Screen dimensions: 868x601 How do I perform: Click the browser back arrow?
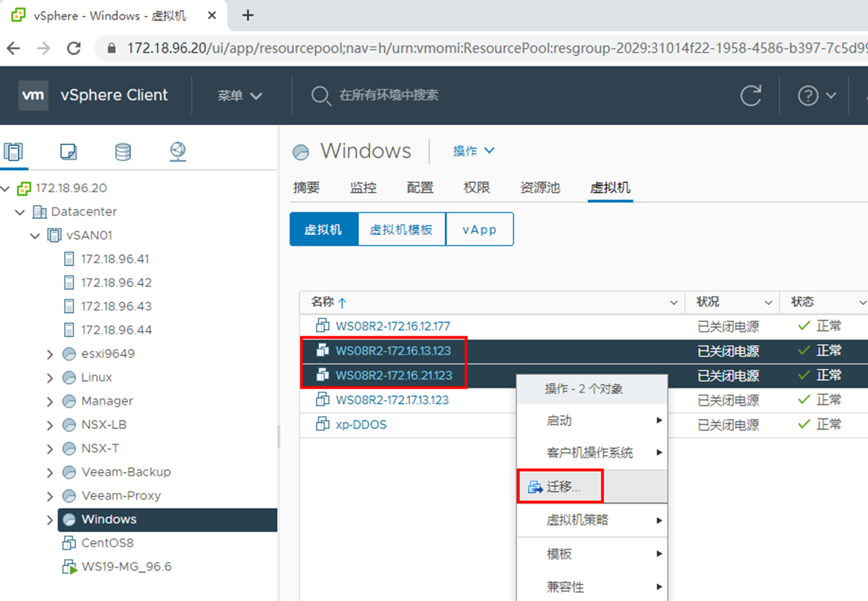pyautogui.click(x=14, y=48)
